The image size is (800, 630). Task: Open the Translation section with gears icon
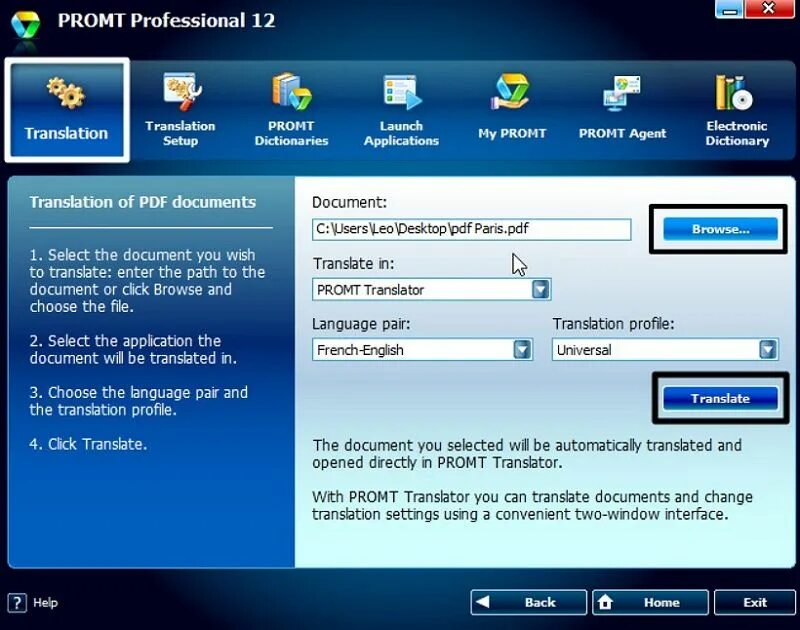coord(67,110)
